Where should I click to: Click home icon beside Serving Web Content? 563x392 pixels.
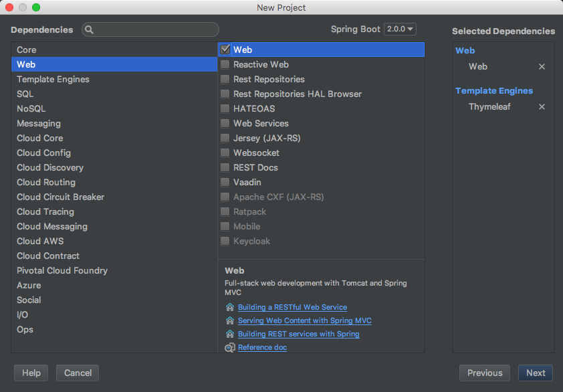click(230, 321)
